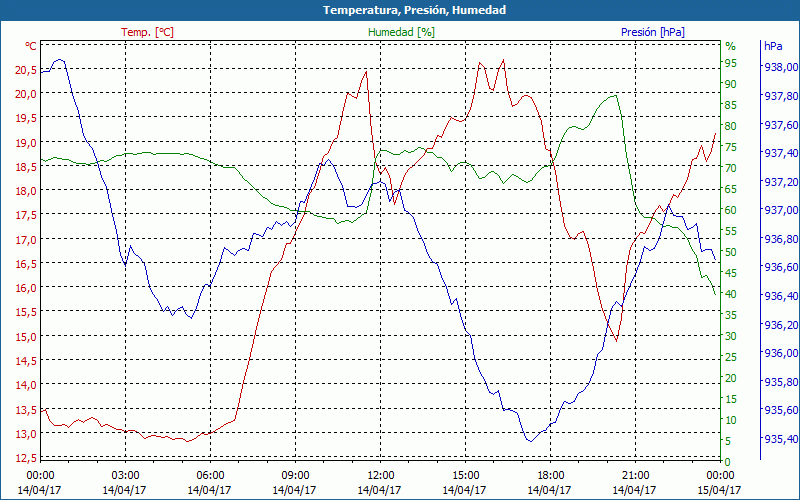Click the '14,5' temperature axis value
Viewport: 800px width, 500px height.
point(26,361)
